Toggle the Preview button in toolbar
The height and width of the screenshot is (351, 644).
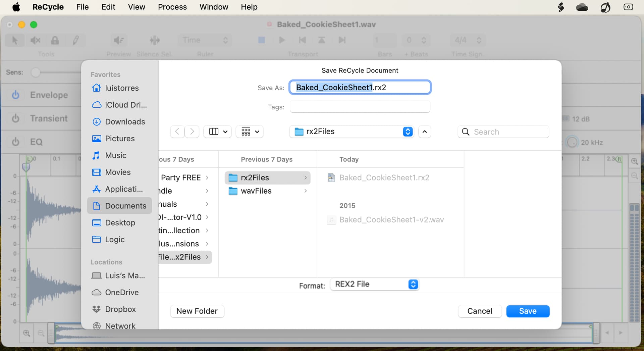click(118, 40)
